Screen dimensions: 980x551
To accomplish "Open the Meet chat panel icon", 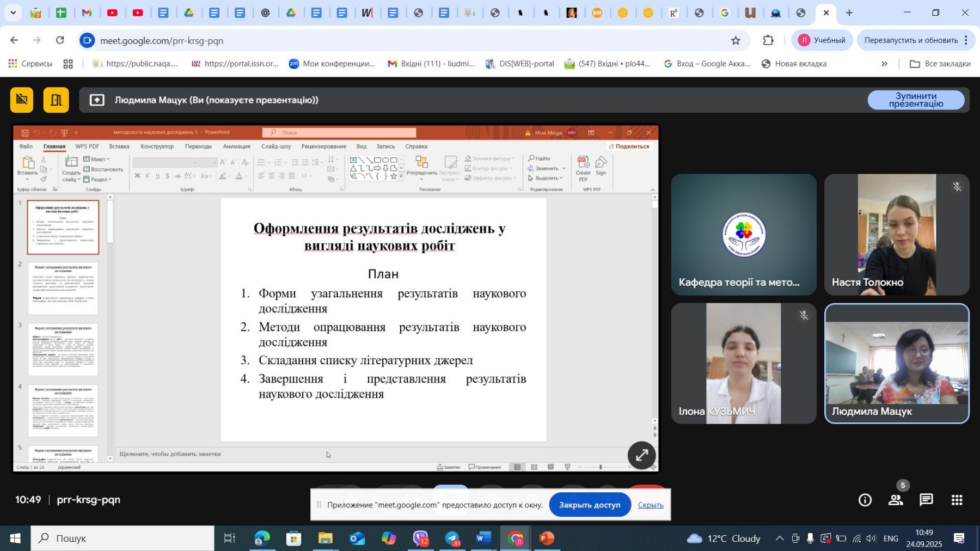I will 926,500.
